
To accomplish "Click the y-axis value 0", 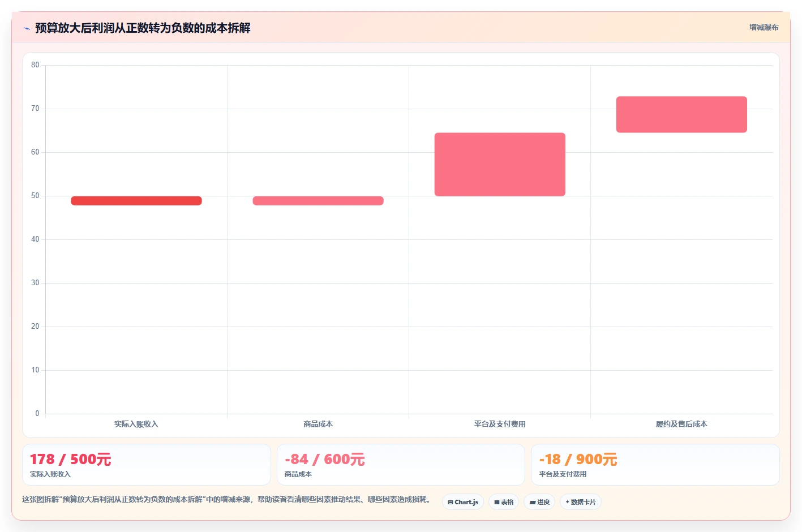I will coord(37,414).
